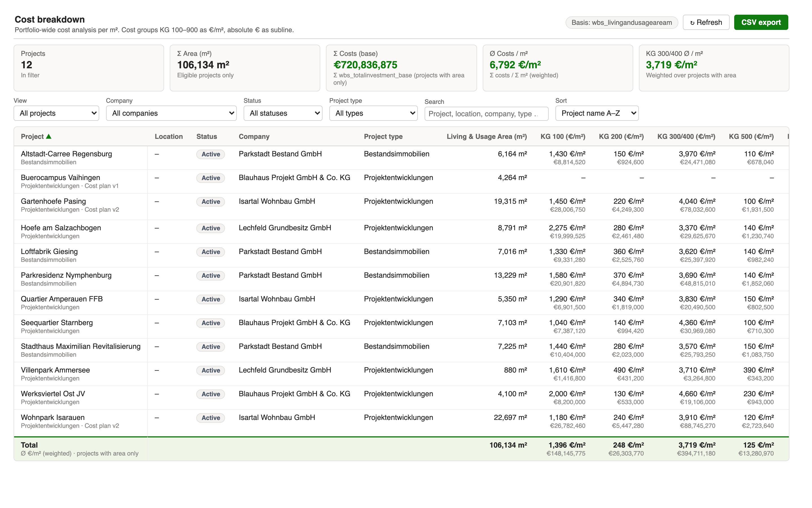
Task: Sort by Status column header
Action: coord(207,136)
